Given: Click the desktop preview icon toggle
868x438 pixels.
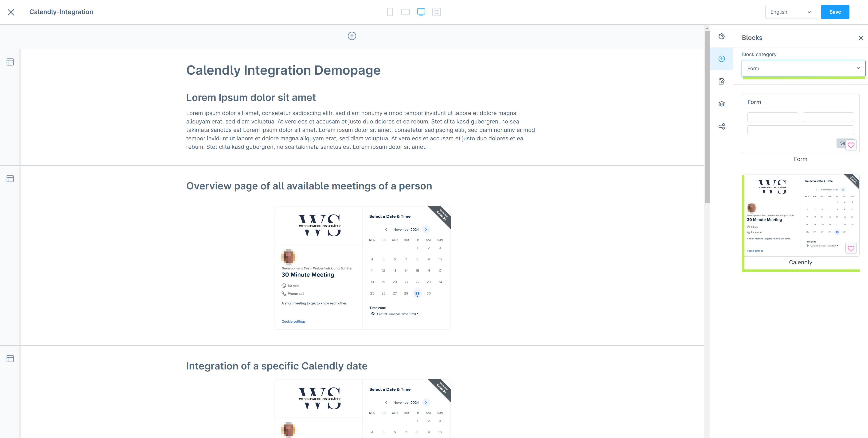Looking at the screenshot, I should tap(421, 12).
